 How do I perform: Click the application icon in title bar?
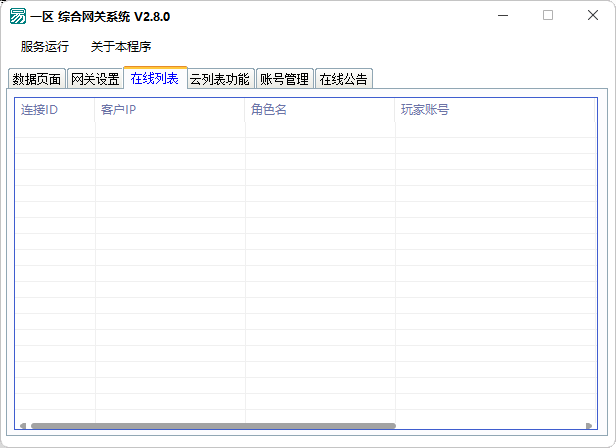[17, 16]
